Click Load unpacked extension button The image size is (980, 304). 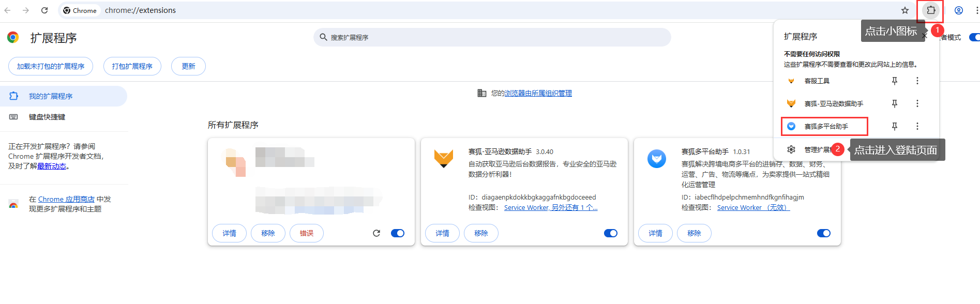pos(51,66)
